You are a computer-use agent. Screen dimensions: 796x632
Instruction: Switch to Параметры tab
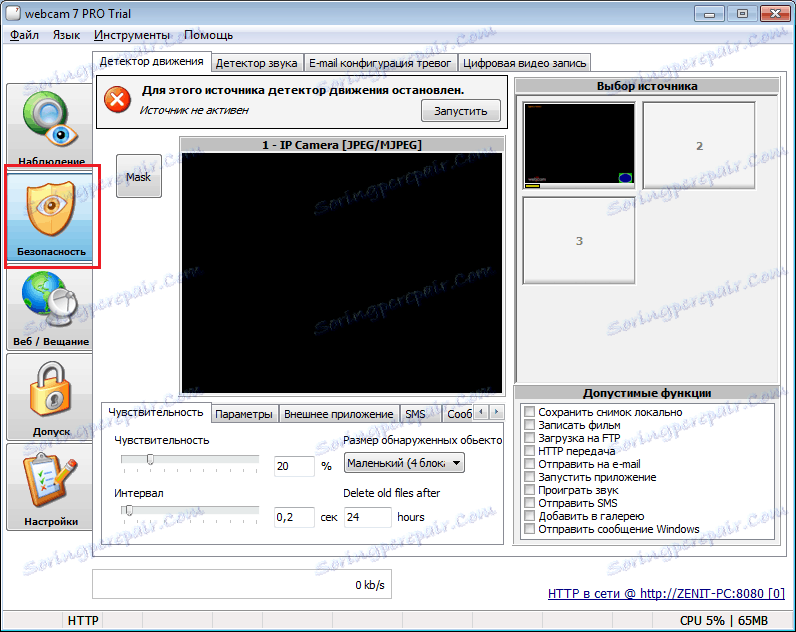(x=244, y=414)
